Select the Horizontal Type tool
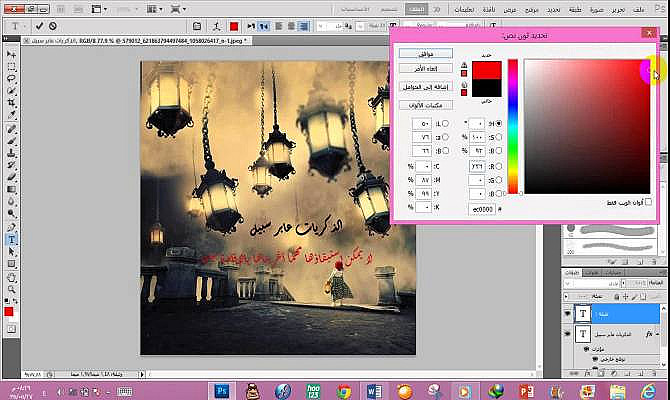The height and width of the screenshot is (400, 670). coord(12,240)
